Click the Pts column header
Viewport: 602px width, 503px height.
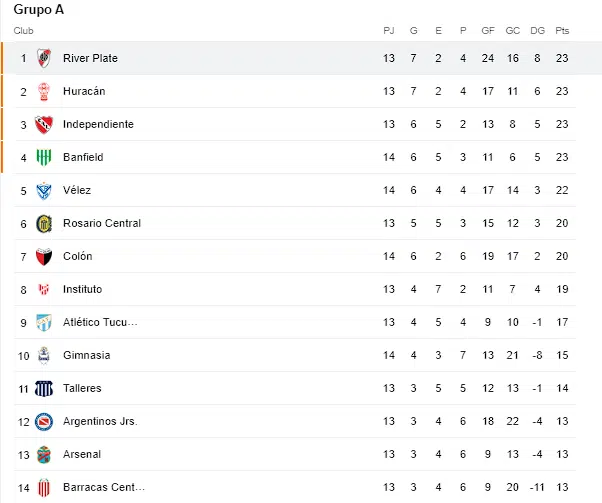click(x=562, y=31)
